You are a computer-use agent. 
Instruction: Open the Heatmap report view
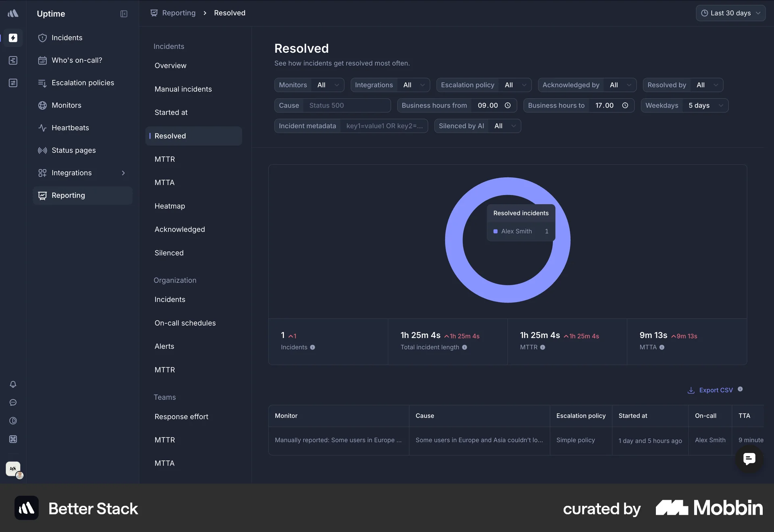click(169, 206)
